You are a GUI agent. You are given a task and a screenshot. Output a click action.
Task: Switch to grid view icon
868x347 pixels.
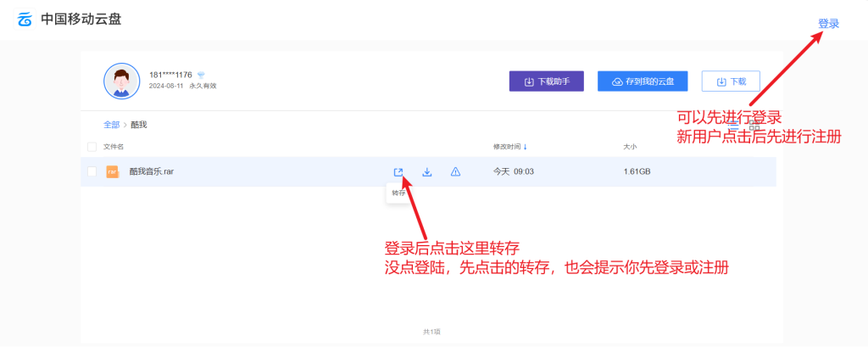click(754, 125)
